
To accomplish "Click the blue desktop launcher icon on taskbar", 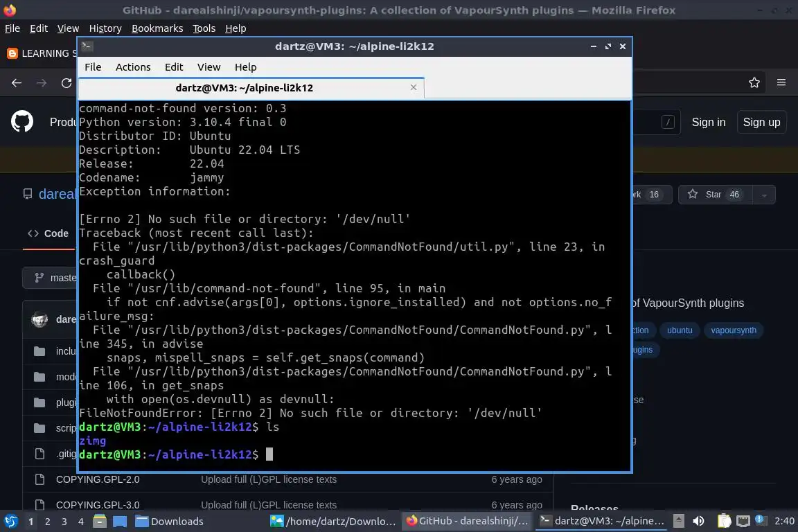I will (120, 522).
